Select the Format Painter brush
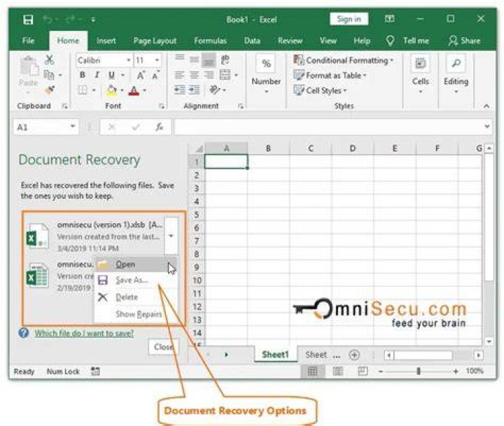 50,90
